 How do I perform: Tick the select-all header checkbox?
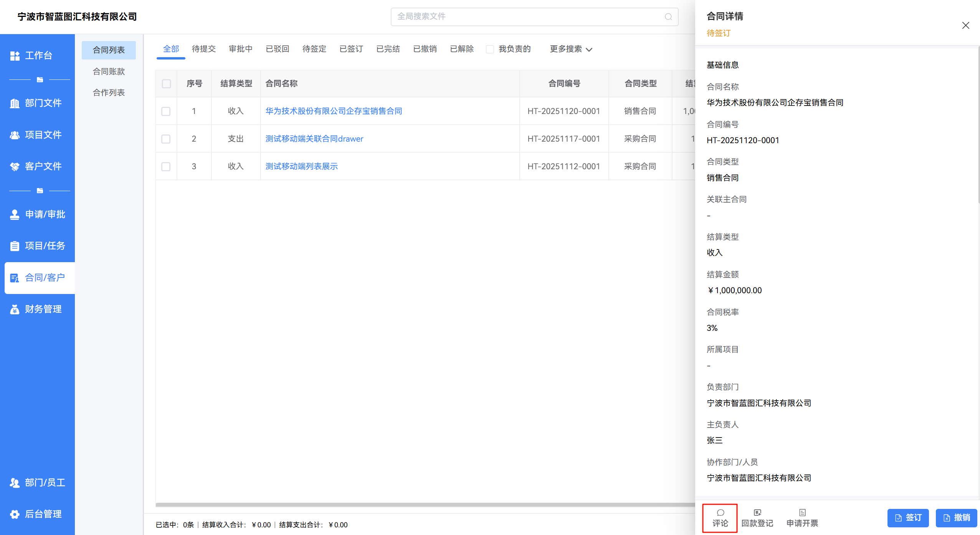(x=166, y=84)
